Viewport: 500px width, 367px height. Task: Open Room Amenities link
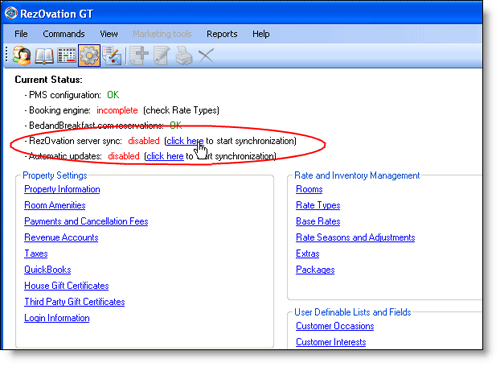tap(55, 205)
